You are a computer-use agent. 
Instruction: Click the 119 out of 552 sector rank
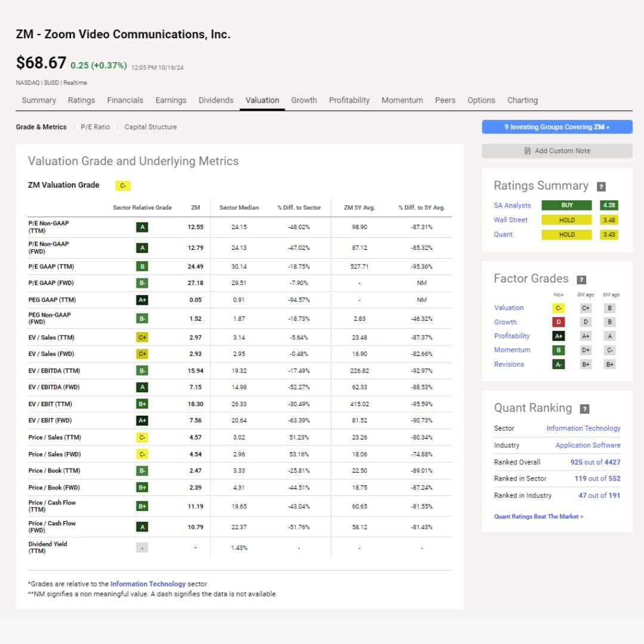tap(597, 478)
